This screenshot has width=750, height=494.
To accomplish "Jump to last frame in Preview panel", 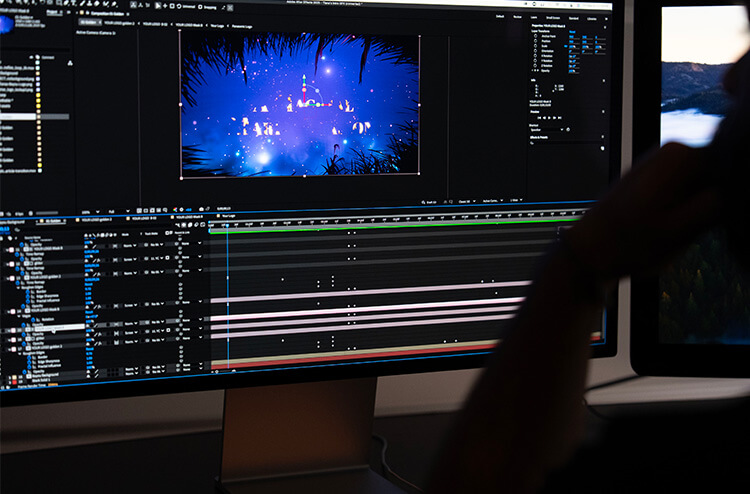I will 560,118.
